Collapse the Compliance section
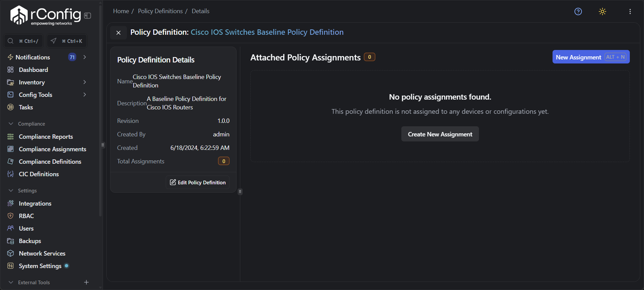This screenshot has height=290, width=644. pyautogui.click(x=11, y=124)
